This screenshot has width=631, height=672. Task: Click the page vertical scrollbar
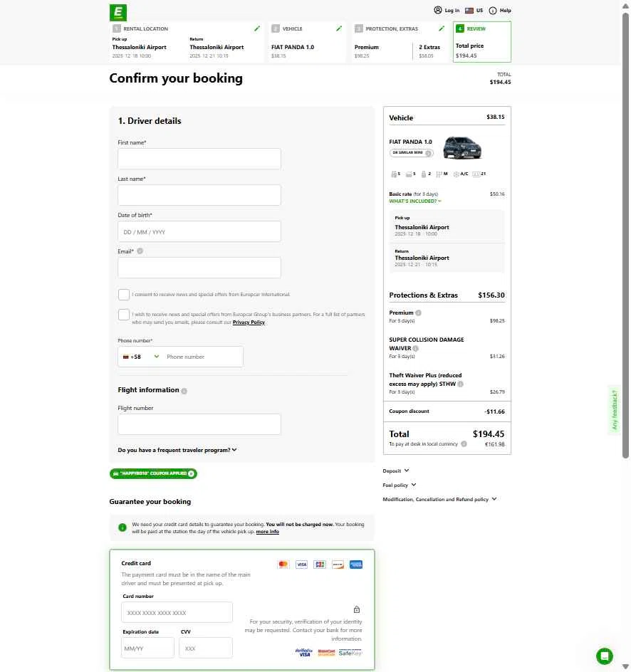[x=625, y=236]
